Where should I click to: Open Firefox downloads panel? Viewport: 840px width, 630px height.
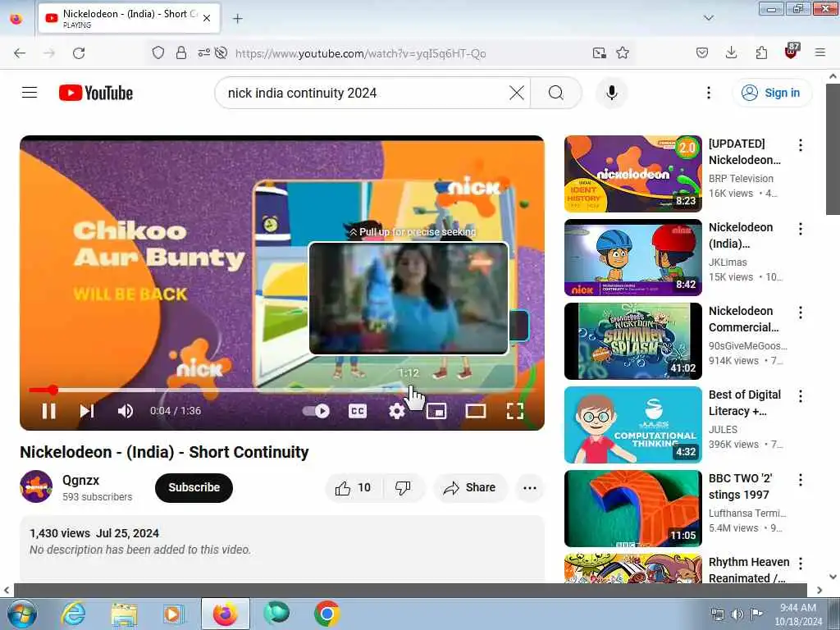pos(731,52)
